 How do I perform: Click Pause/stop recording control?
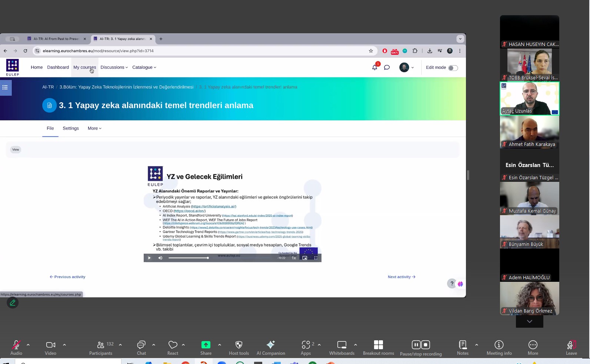coord(421,348)
